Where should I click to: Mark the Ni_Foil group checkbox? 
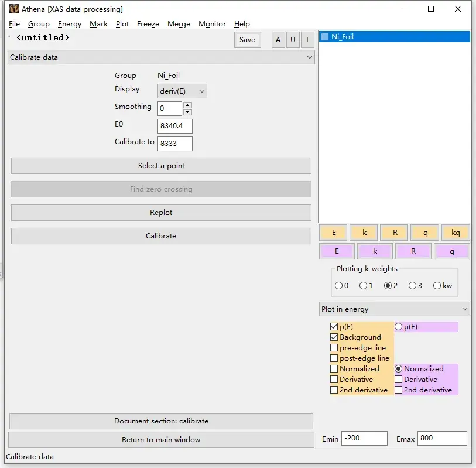click(324, 37)
